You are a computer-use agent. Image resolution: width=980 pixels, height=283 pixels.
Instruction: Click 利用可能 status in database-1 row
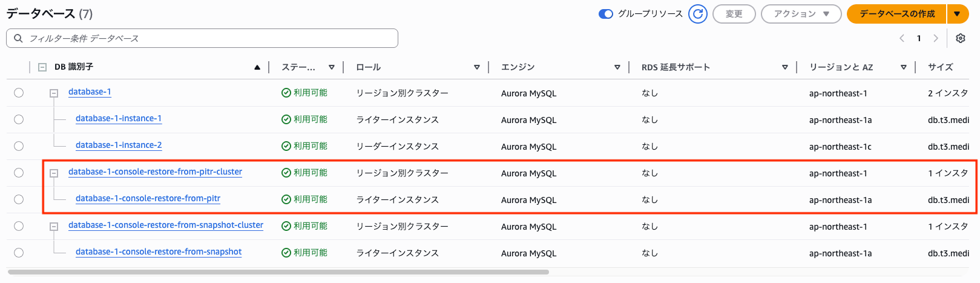pyautogui.click(x=304, y=93)
